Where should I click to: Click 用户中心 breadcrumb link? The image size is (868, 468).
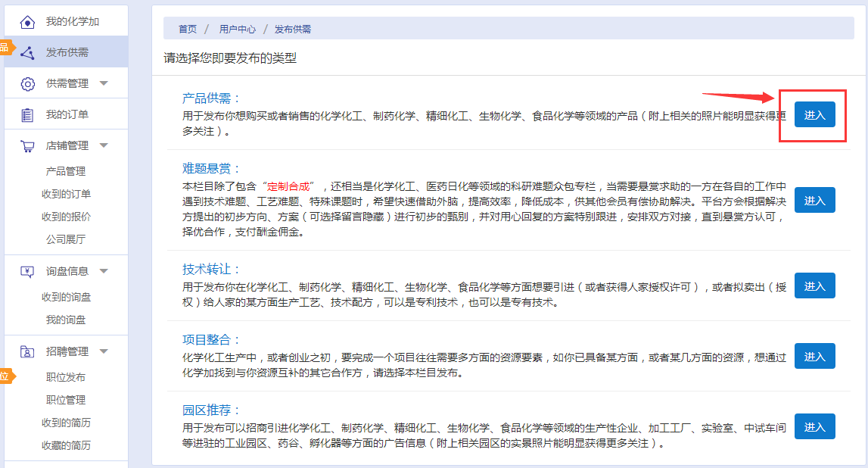pyautogui.click(x=237, y=30)
